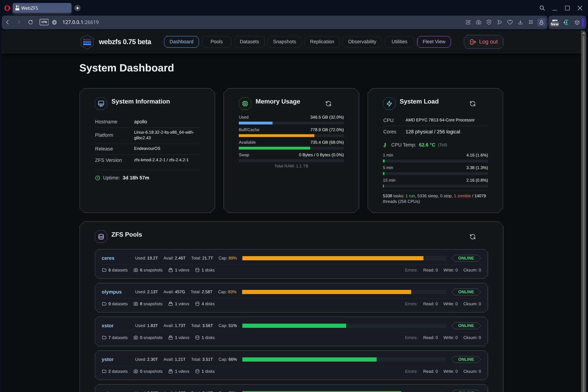This screenshot has width=588, height=392.
Task: Click the vdevs icon in xstor row
Action: click(171, 337)
